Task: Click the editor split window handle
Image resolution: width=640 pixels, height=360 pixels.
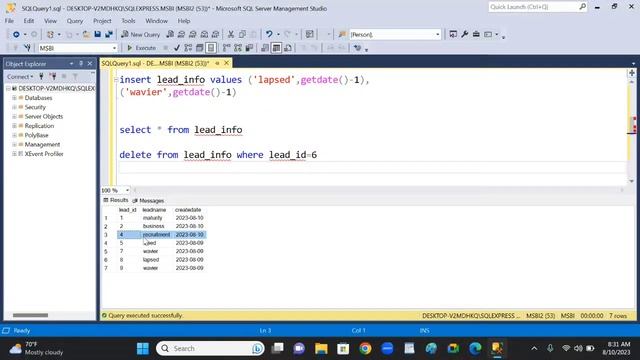Action: click(x=632, y=73)
